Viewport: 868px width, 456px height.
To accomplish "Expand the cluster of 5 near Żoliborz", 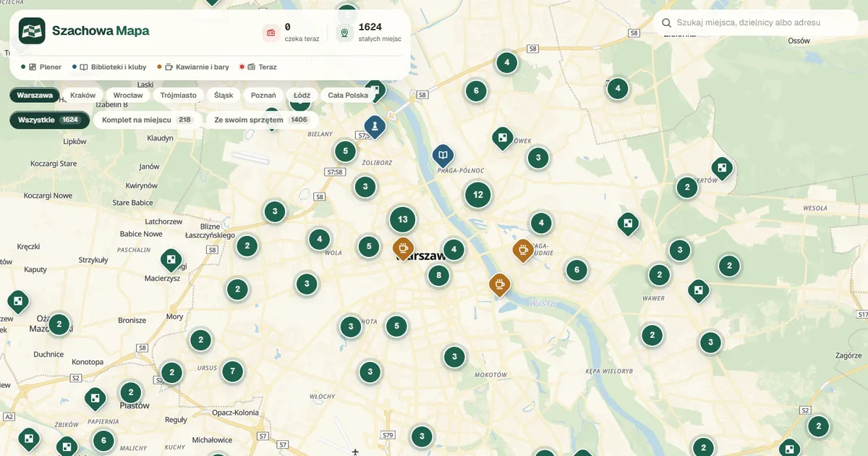I will coord(345,151).
